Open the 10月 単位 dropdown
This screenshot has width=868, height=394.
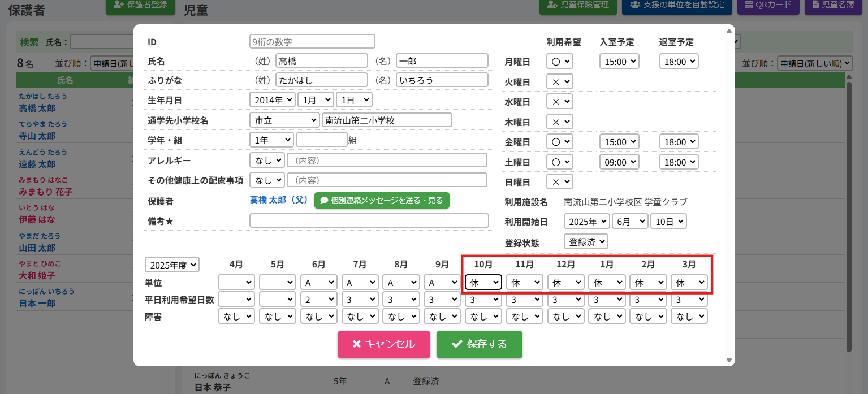483,282
